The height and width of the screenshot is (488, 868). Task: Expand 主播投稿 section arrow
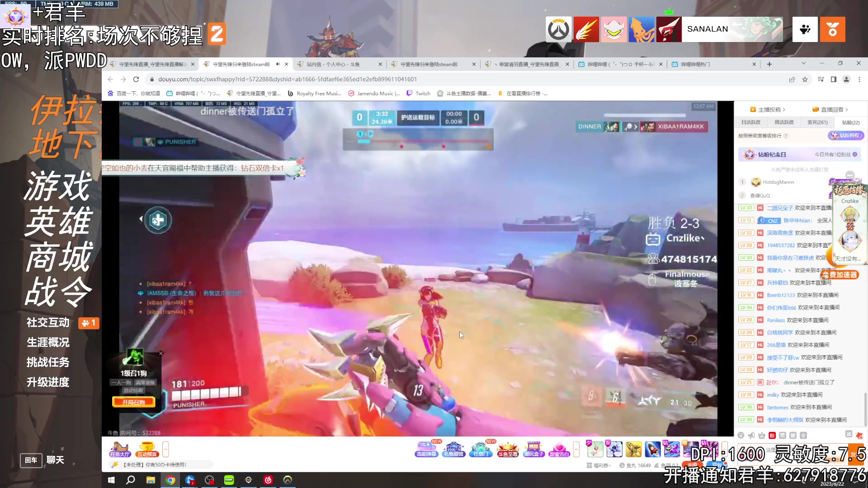[783, 109]
